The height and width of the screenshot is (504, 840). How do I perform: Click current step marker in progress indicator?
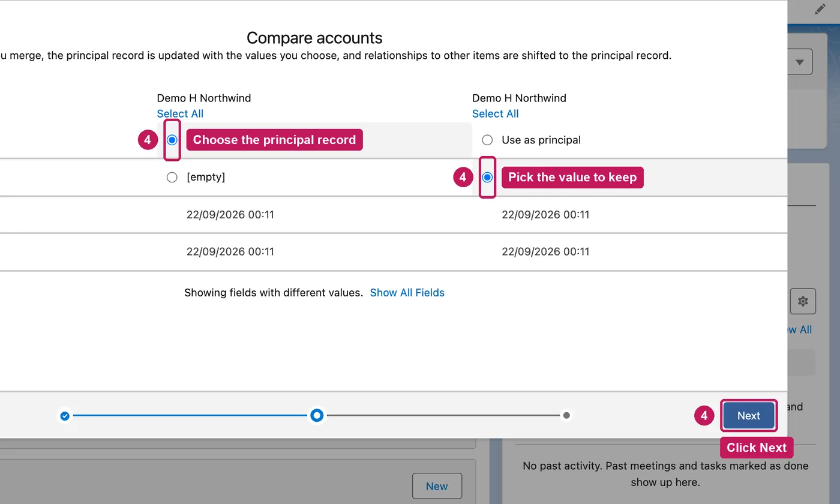click(317, 415)
